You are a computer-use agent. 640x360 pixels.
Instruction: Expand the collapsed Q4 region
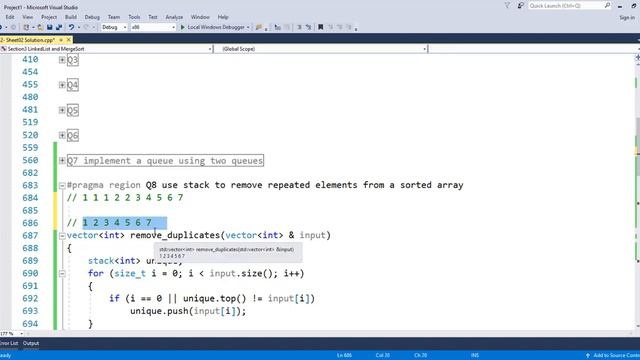point(62,85)
